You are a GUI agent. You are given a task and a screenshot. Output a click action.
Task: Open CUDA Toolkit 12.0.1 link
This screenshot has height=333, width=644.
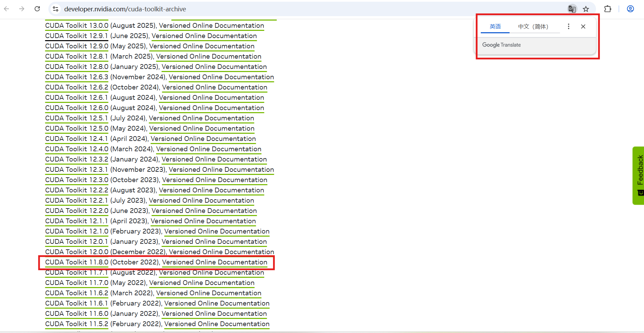pyautogui.click(x=77, y=241)
